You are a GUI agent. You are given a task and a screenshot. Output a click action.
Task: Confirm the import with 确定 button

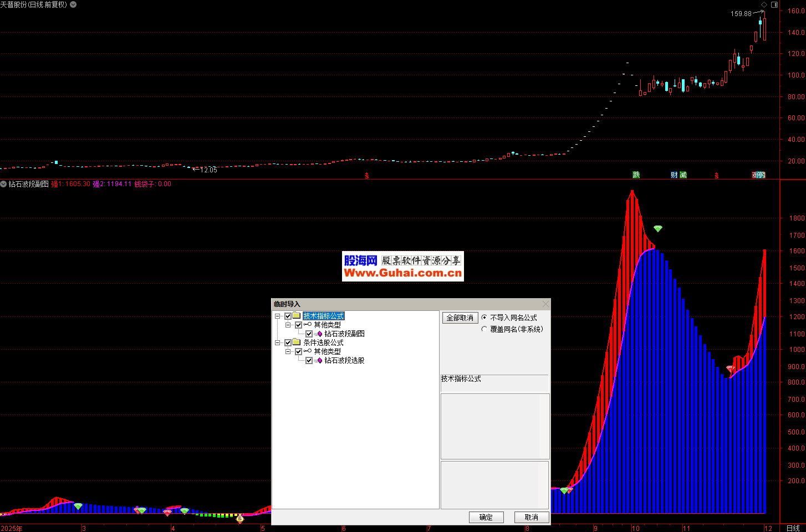486,517
